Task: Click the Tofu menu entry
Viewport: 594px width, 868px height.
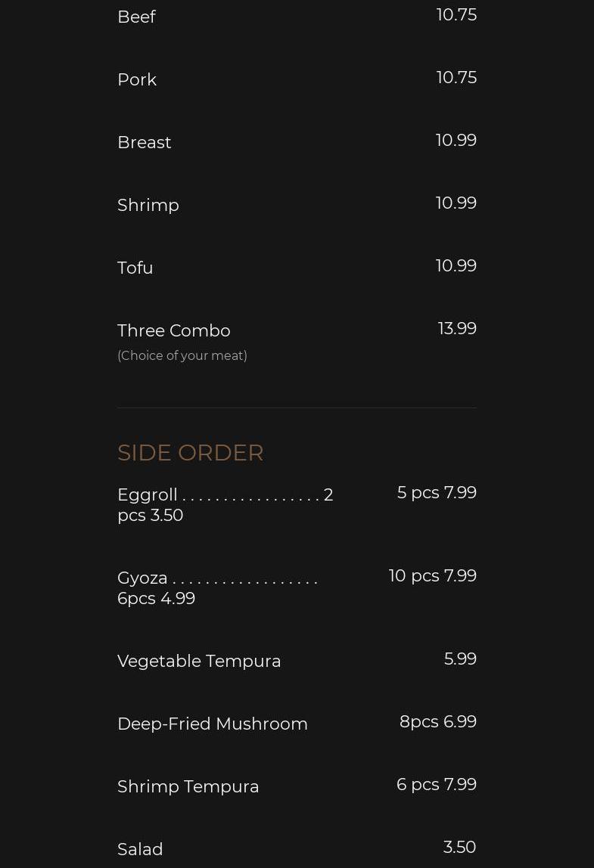Action: [135, 268]
